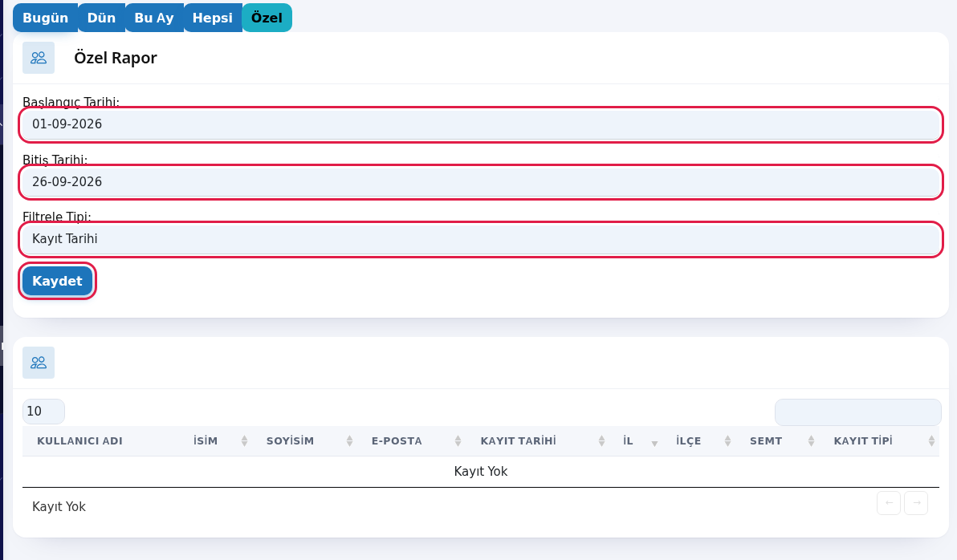The width and height of the screenshot is (957, 560).
Task: Click the centered Kayıt Yok table message
Action: click(x=481, y=472)
